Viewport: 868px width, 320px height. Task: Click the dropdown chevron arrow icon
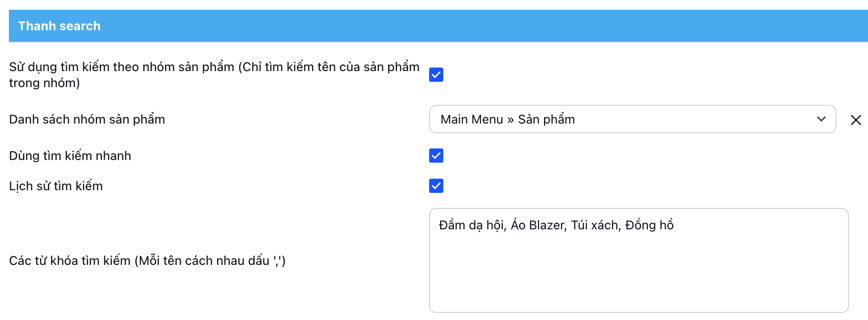tap(821, 119)
